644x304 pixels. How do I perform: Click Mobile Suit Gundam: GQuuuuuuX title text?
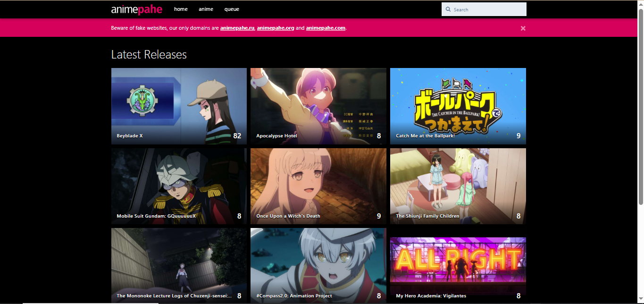156,216
